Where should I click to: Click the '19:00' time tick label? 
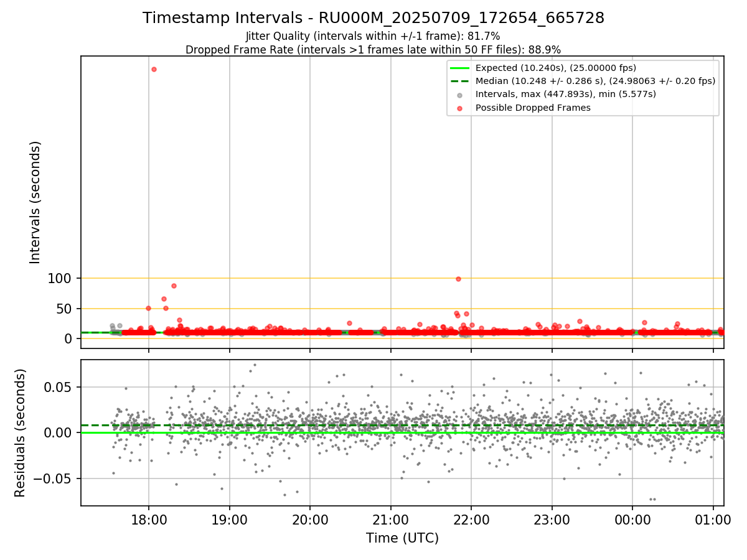(x=230, y=519)
